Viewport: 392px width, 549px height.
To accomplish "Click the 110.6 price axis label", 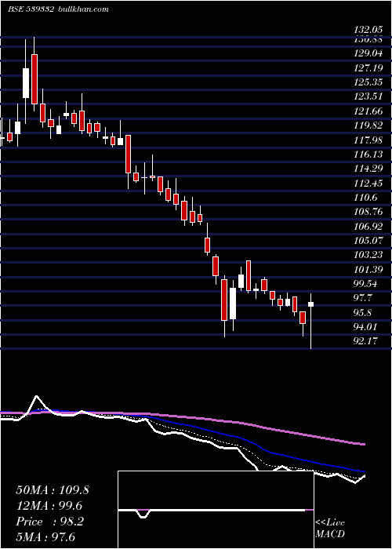I will [365, 198].
